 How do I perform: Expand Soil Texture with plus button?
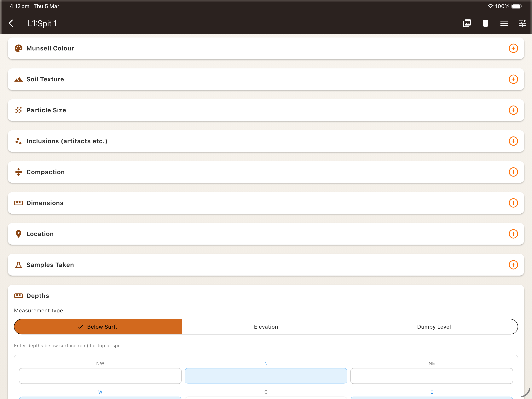point(513,79)
